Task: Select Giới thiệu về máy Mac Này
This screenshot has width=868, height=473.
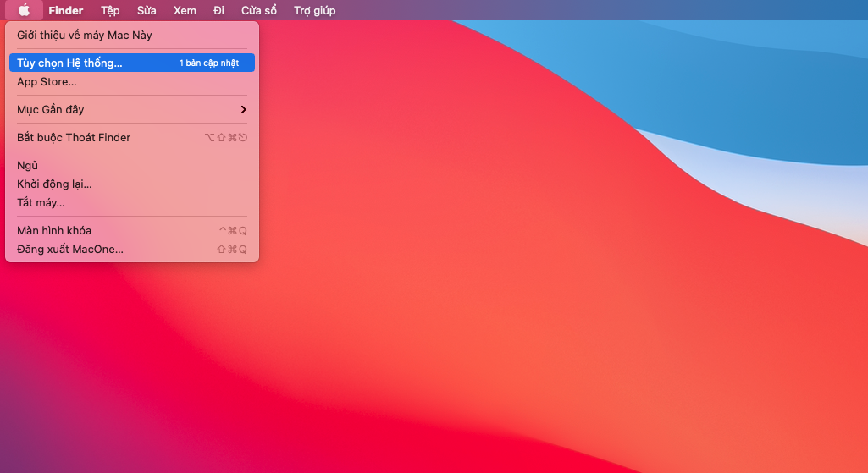Action: pos(132,35)
